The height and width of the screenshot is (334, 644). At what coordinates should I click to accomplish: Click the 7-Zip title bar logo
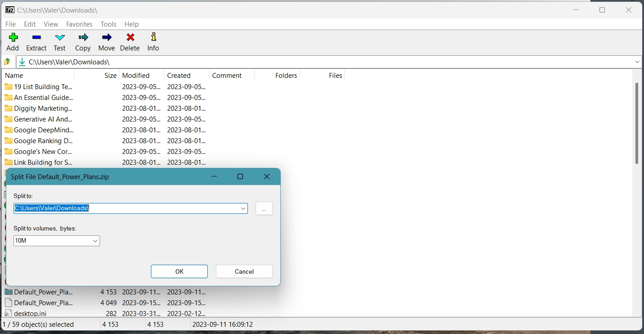(9, 10)
